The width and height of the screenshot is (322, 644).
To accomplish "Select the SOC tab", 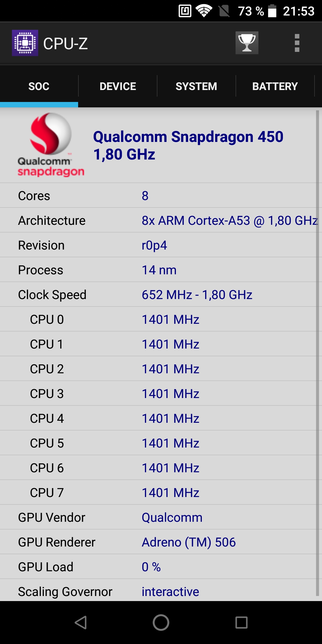I will click(39, 86).
